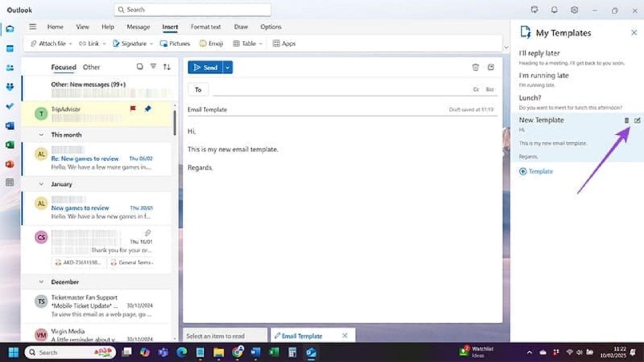Click the Emoji toolbar button
The height and width of the screenshot is (362, 644).
tap(211, 44)
